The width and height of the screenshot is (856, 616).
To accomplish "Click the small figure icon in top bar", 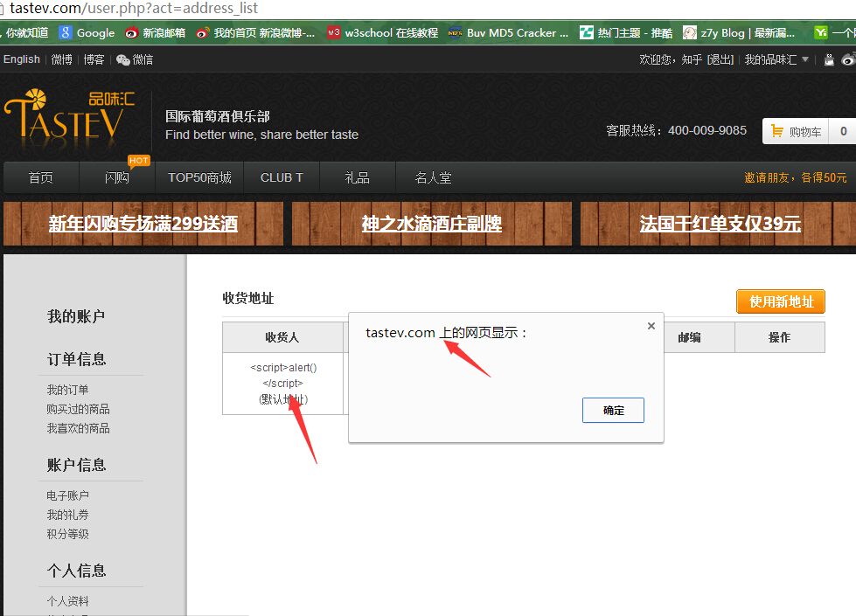I will coord(829,59).
